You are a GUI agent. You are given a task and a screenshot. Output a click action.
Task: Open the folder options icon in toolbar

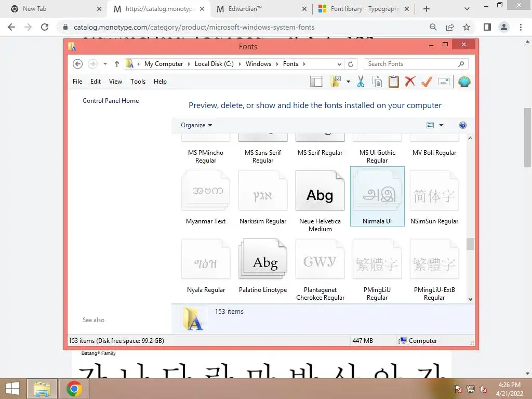(336, 82)
